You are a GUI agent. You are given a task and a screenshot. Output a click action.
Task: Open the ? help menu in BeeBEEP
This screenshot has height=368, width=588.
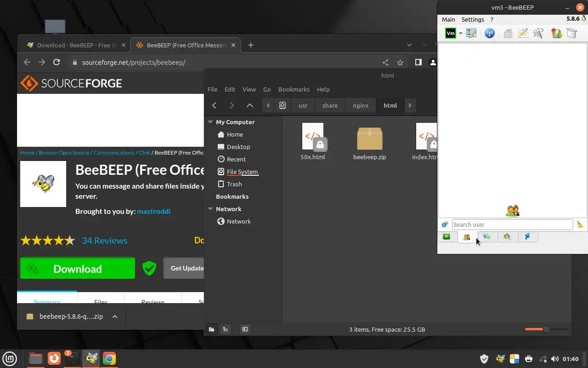492,19
